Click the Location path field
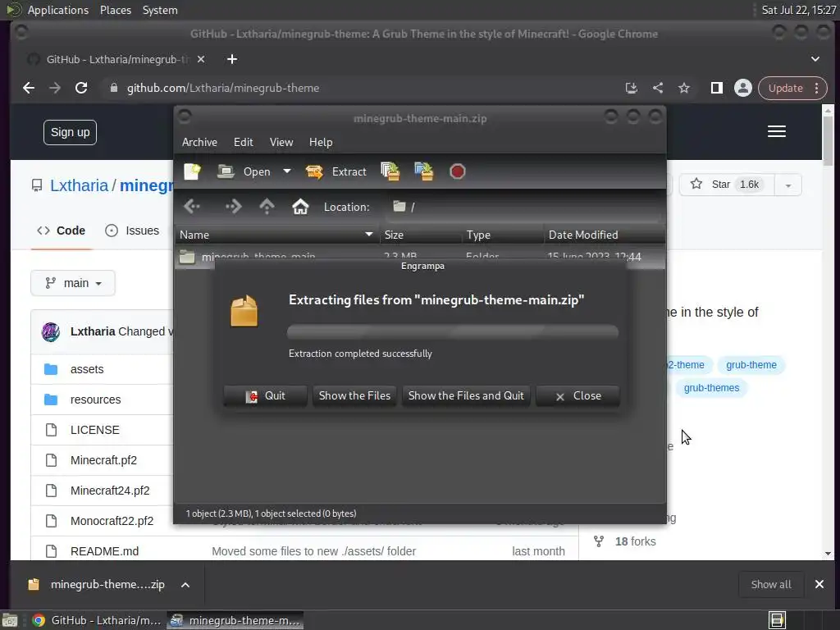 tap(523, 207)
